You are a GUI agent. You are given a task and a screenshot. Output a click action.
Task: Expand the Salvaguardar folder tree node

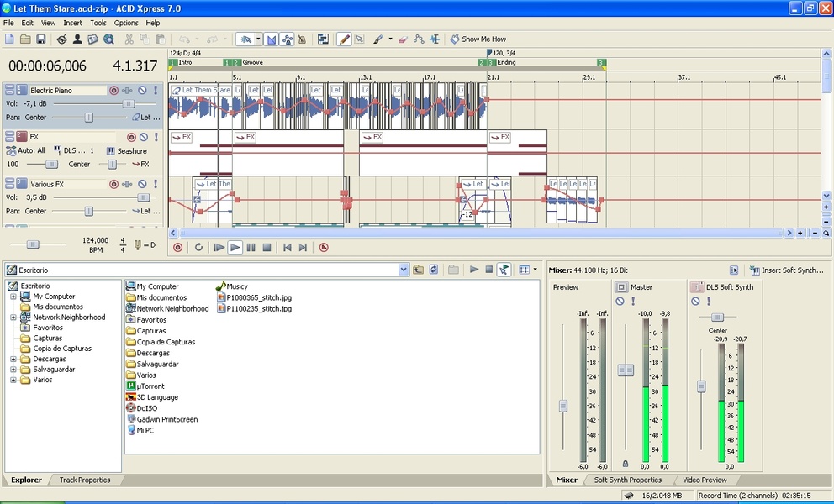(13, 370)
